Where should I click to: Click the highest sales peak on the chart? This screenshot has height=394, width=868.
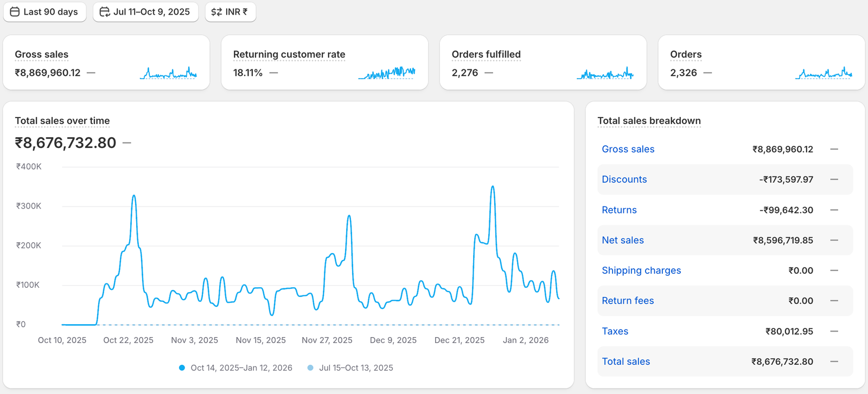(493, 187)
